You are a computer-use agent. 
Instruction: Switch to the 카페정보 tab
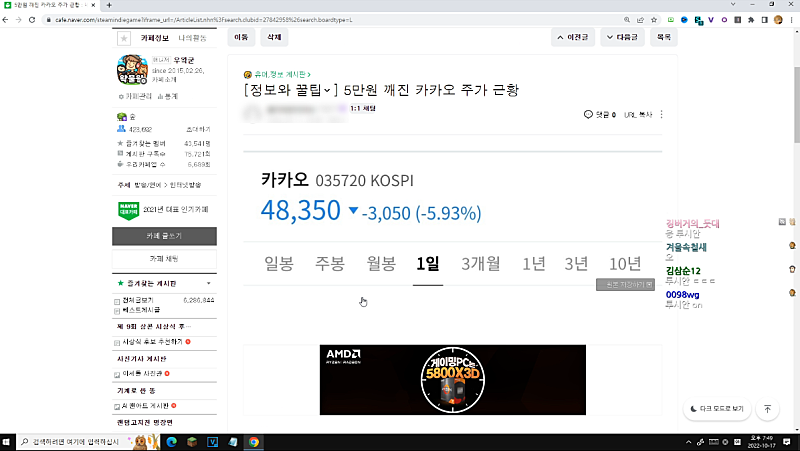point(155,38)
